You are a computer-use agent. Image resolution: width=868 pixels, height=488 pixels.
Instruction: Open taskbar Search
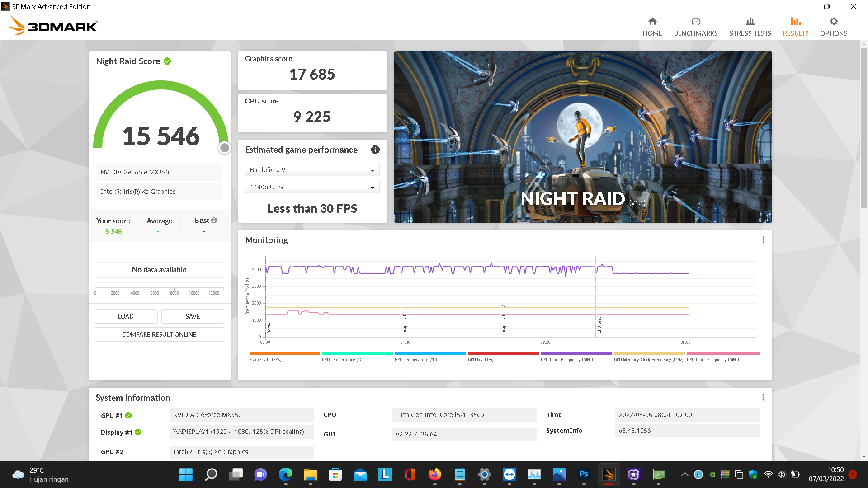coord(211,474)
